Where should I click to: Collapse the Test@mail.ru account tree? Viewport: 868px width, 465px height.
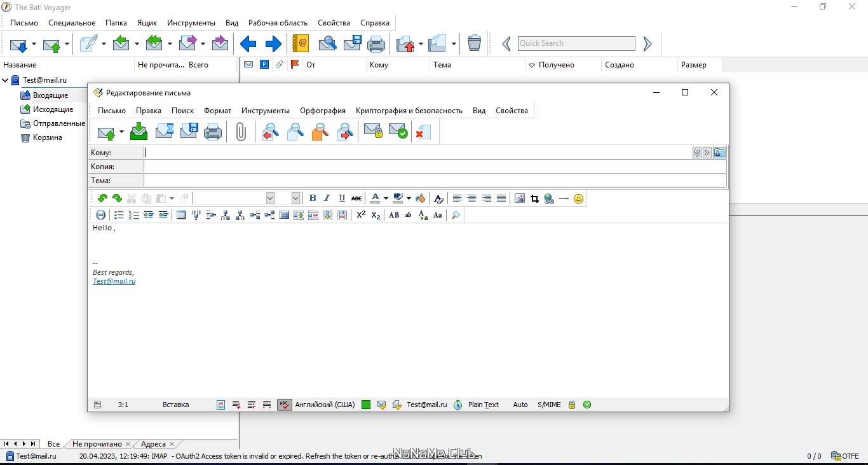pyautogui.click(x=6, y=80)
